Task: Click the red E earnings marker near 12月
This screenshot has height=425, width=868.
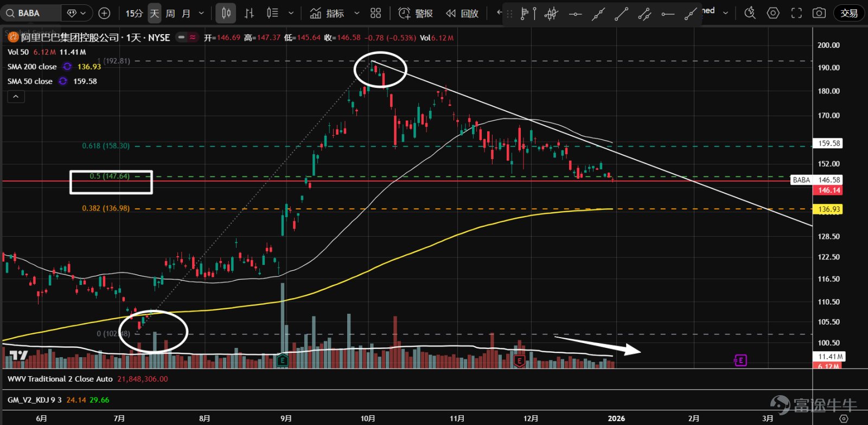Action: tap(520, 360)
